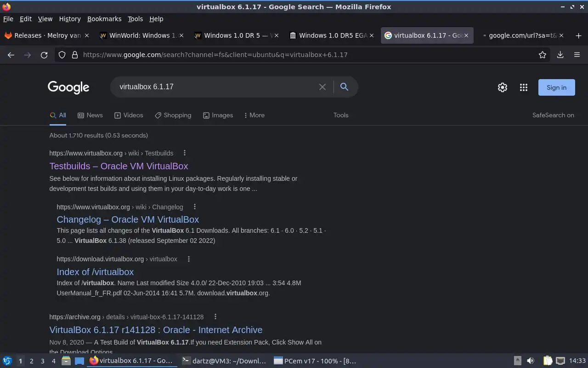Open SafeSearch on settings
Screen dimensions: 588x368
(553, 115)
